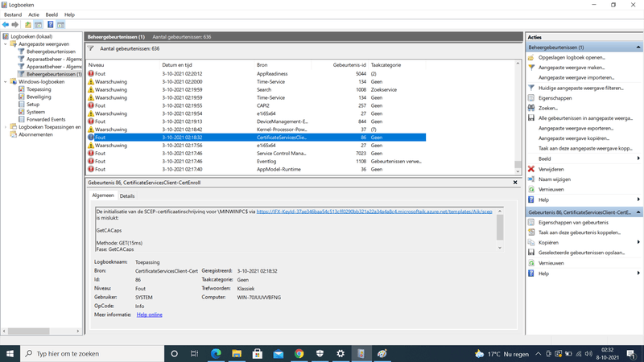
Task: Open Microsoft Edge from the taskbar
Action: click(x=216, y=353)
